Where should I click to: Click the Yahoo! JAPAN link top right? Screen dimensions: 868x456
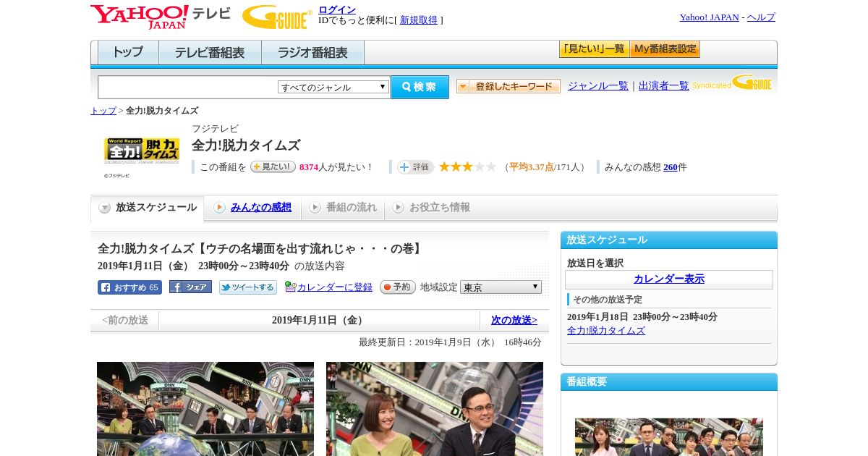[710, 17]
